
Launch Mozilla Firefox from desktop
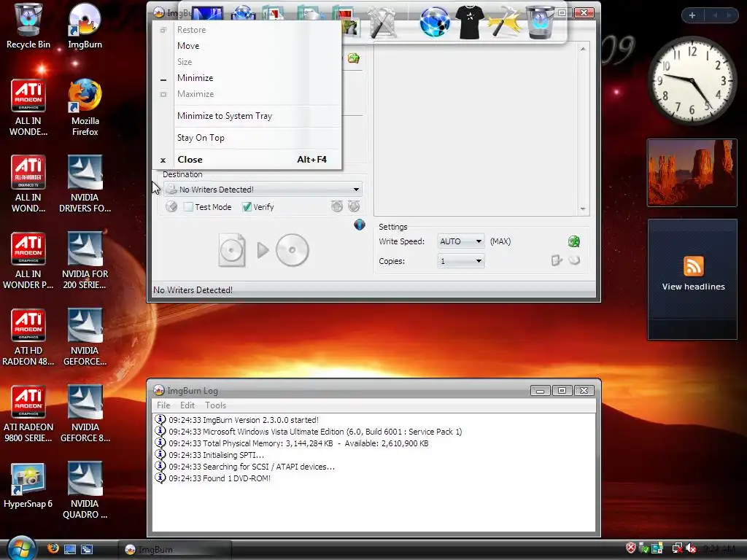pos(85,108)
